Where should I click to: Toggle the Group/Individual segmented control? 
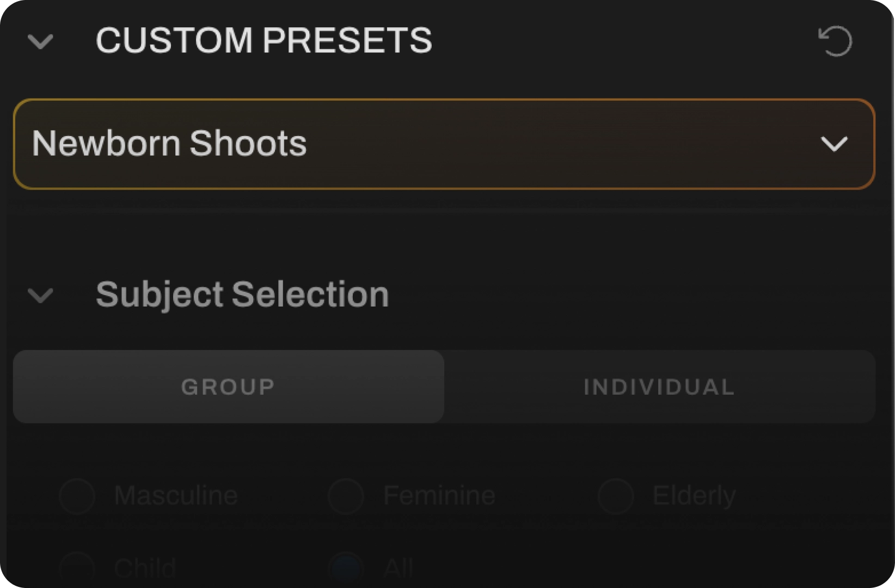point(444,386)
